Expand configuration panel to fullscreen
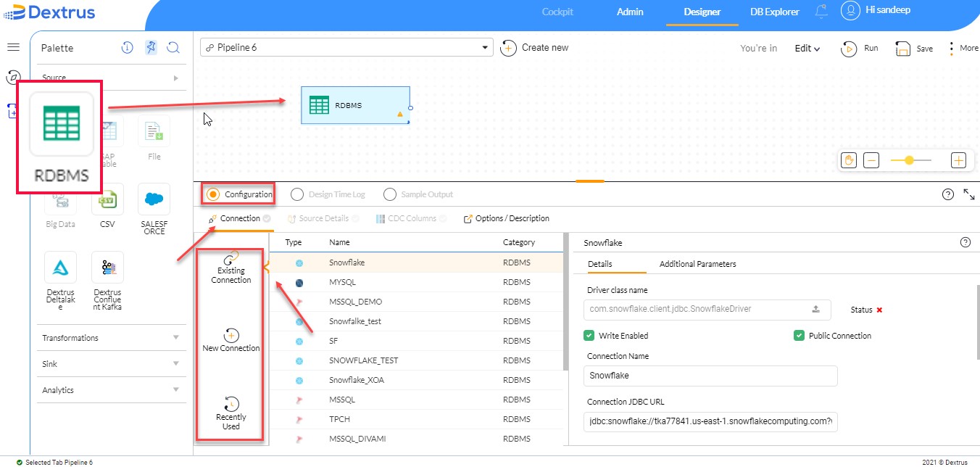 (969, 194)
